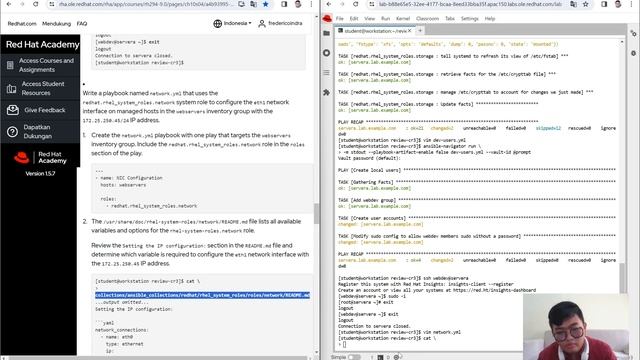Open the View menu
Screen dimensions: 640x360
(x=369, y=19)
